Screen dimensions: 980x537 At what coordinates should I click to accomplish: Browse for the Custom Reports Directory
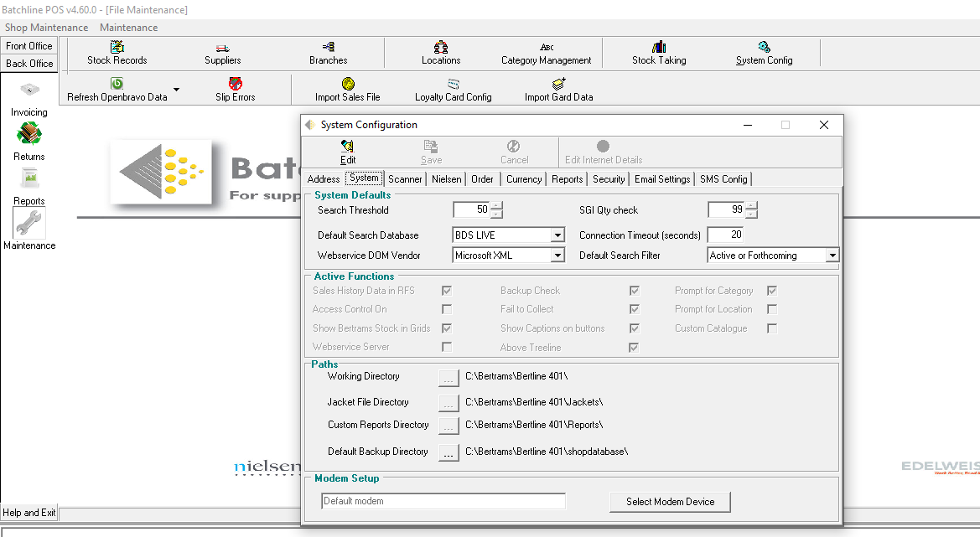[449, 426]
